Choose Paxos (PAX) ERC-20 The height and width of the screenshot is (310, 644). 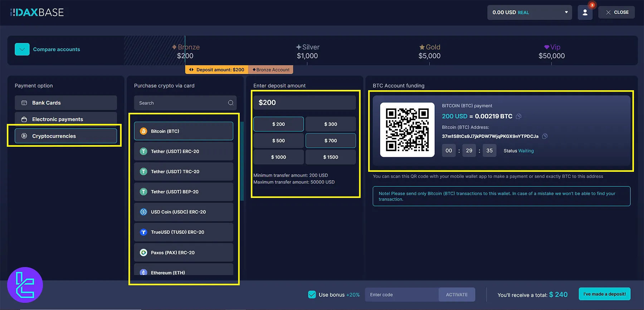click(184, 252)
